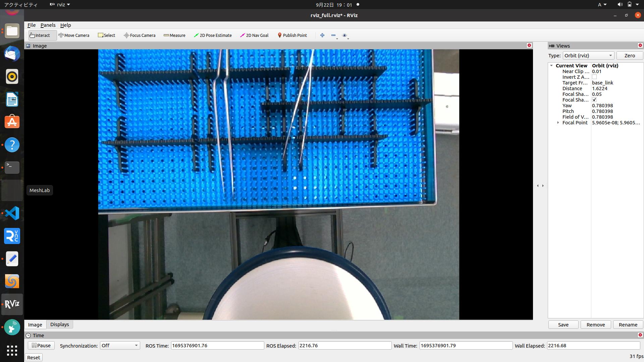The image size is (644, 362).
Task: Switch to the Displays tab
Action: (60, 324)
